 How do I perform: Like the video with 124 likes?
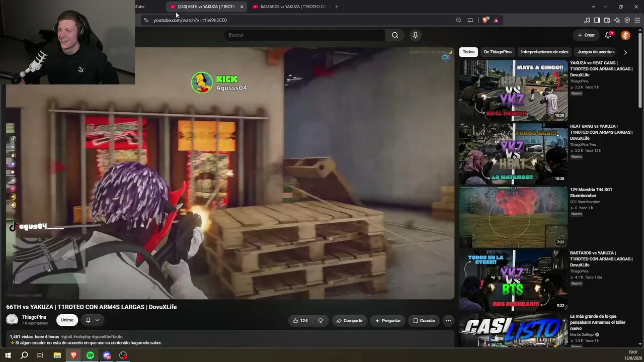pos(300,321)
